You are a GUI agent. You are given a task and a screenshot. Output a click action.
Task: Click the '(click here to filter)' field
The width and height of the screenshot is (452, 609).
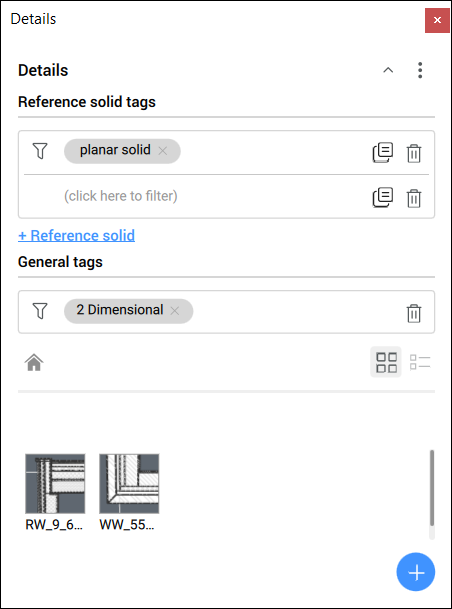pos(121,196)
